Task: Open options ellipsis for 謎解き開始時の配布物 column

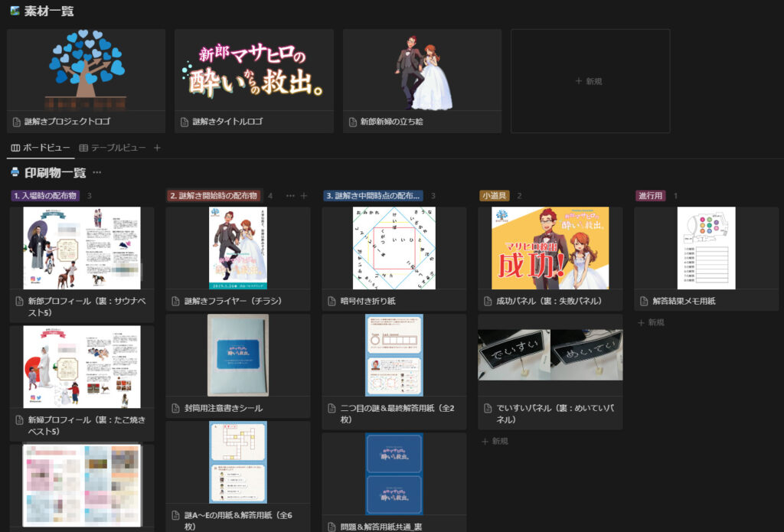Action: [x=290, y=196]
